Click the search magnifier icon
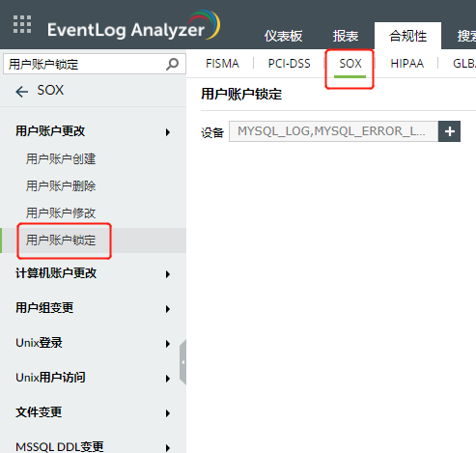The height and width of the screenshot is (453, 476). 172,64
